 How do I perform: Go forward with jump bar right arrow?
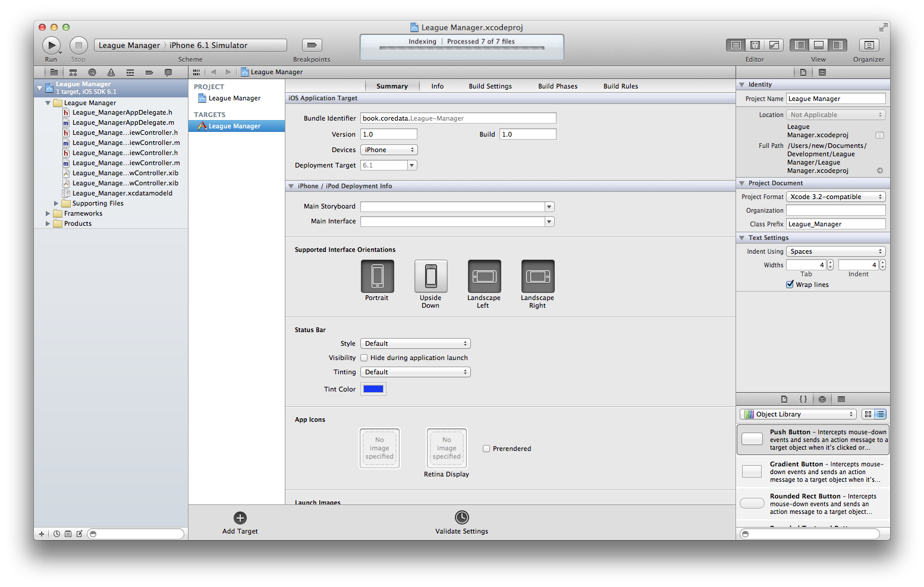[x=228, y=72]
